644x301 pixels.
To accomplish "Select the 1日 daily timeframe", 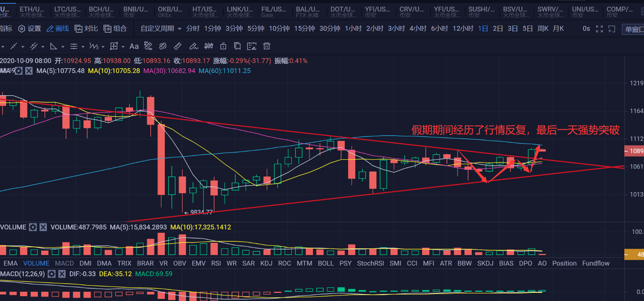I will coord(483,29).
